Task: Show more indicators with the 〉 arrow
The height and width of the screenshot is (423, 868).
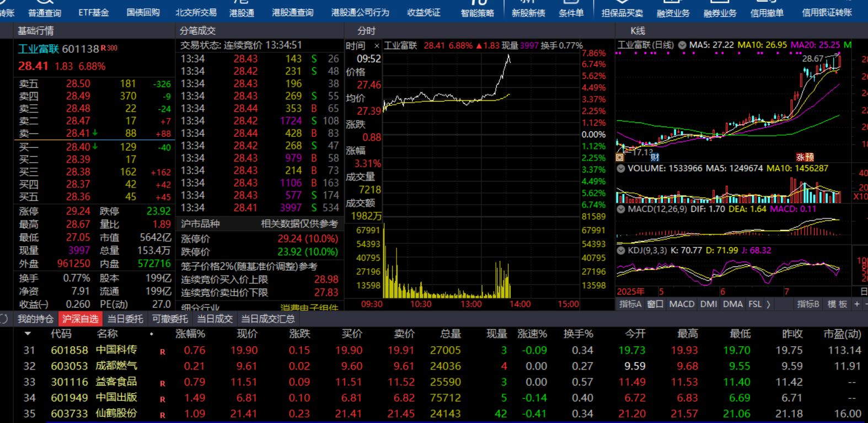Action: (x=768, y=304)
